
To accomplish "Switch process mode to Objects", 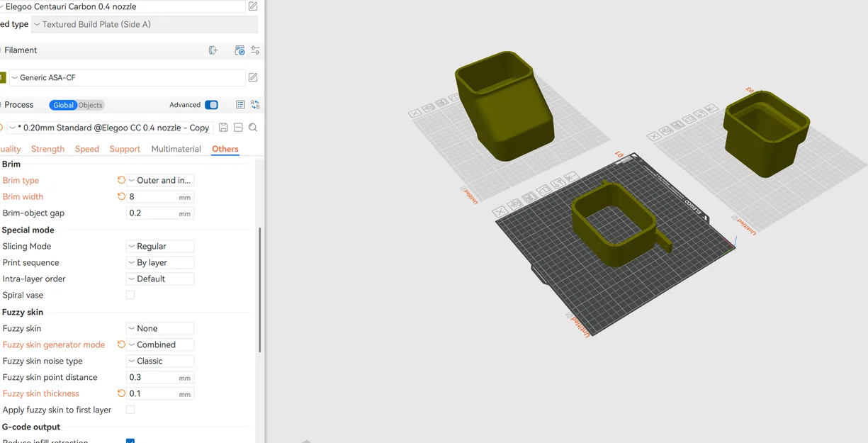I will [x=90, y=105].
